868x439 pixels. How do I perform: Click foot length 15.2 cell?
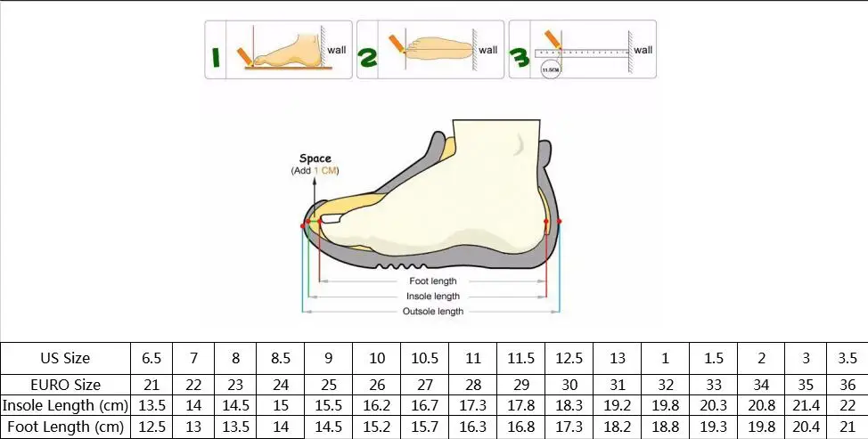[x=377, y=427]
